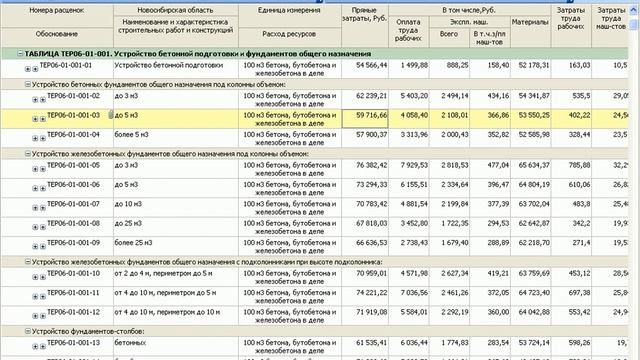Click the left plus icon of TEP06-01-001-02
The width and height of the screenshot is (640, 360).
[x=35, y=100]
